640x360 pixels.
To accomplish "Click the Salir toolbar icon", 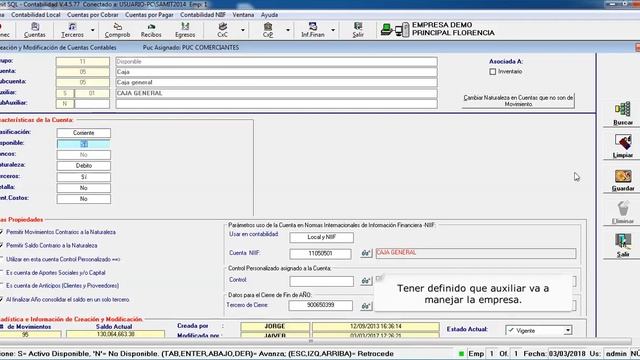I will coord(358,30).
